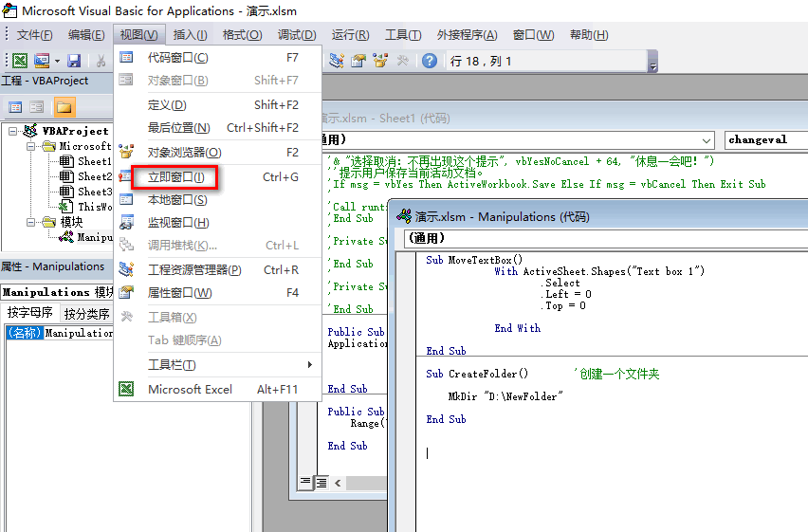The height and width of the screenshot is (532, 808).
Task: Open the 窗口(W) menu
Action: (533, 35)
